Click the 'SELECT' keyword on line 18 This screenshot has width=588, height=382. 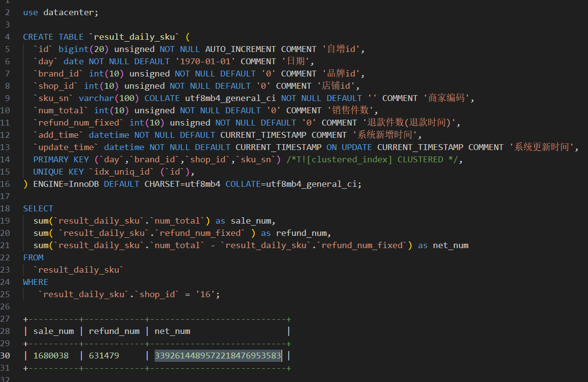(x=38, y=208)
